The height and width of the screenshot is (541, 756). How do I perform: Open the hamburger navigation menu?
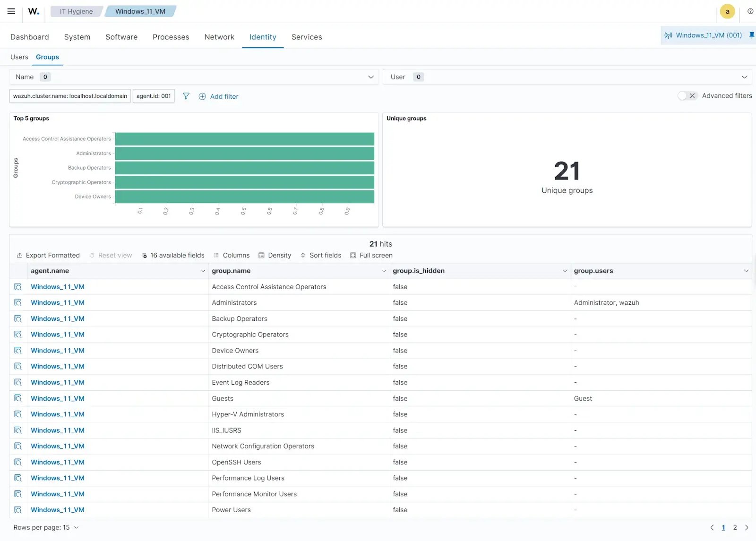pyautogui.click(x=11, y=11)
